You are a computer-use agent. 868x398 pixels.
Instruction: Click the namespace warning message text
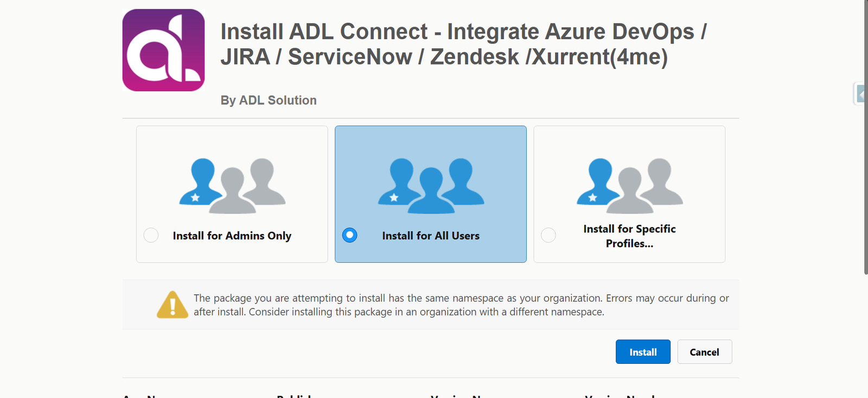(461, 305)
